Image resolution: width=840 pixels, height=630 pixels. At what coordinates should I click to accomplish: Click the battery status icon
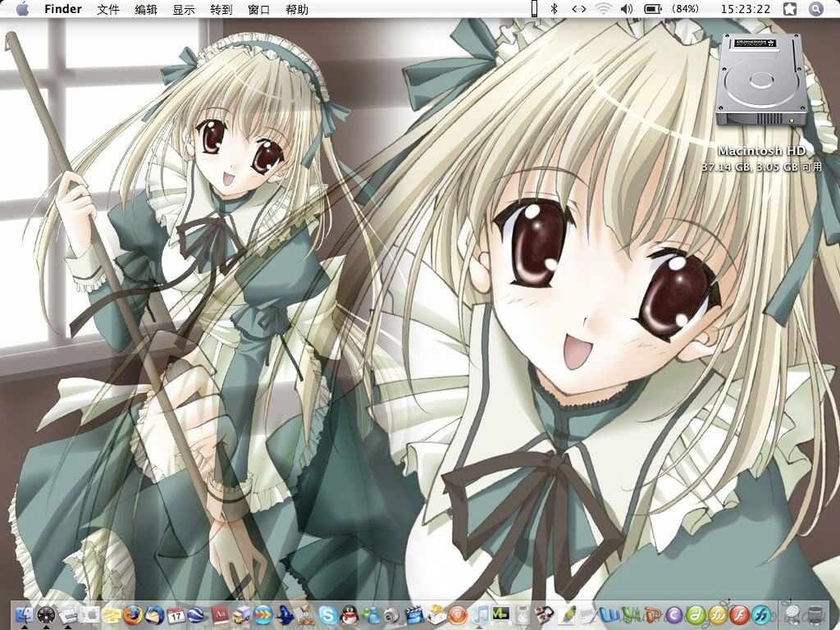click(652, 9)
